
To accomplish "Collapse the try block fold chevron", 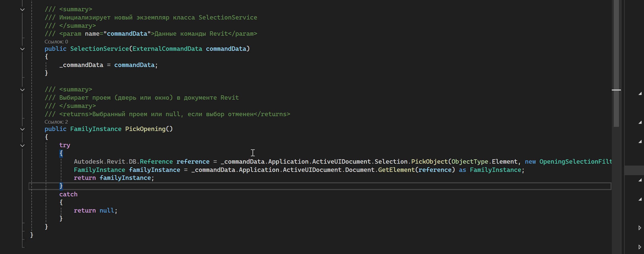I will [23, 146].
